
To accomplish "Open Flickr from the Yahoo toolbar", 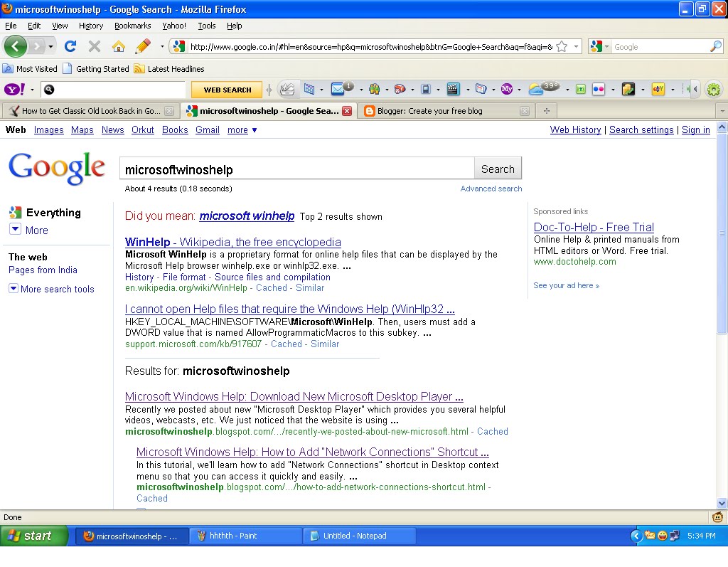I will pyautogui.click(x=599, y=90).
